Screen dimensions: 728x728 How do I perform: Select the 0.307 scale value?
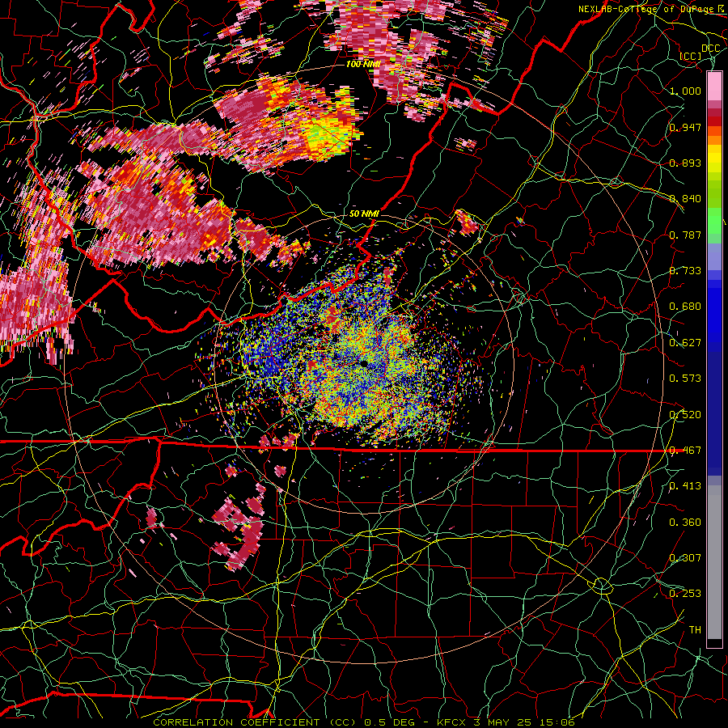(685, 557)
